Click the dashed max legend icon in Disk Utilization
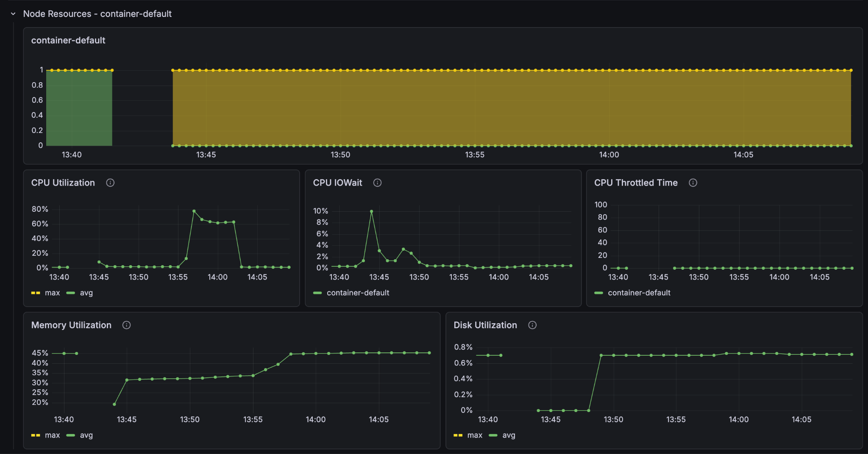The image size is (868, 454). 458,435
